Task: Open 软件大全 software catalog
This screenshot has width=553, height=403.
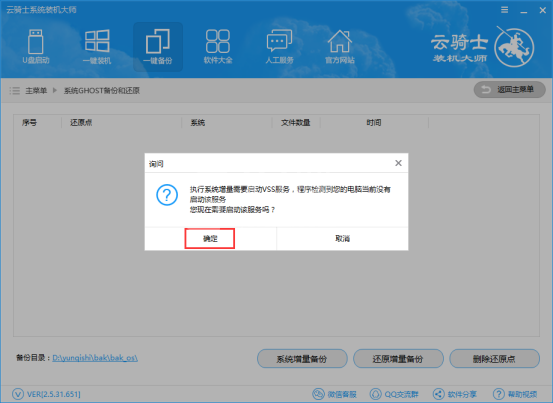Action: tap(218, 47)
